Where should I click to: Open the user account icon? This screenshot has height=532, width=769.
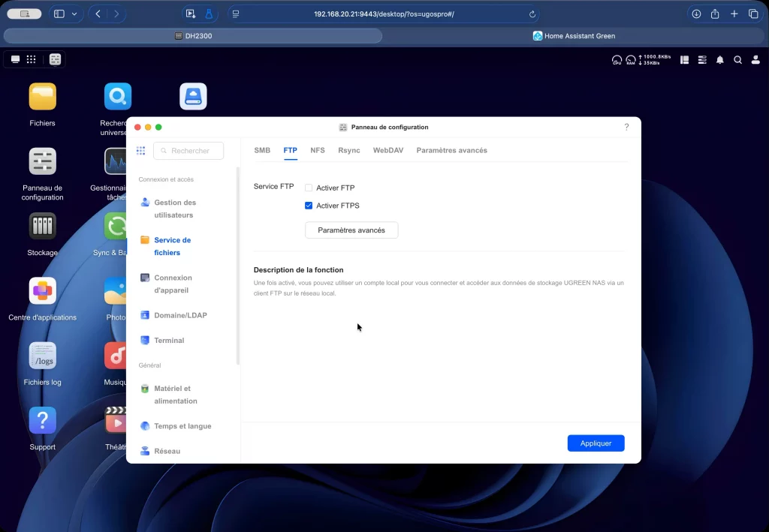[x=755, y=60]
